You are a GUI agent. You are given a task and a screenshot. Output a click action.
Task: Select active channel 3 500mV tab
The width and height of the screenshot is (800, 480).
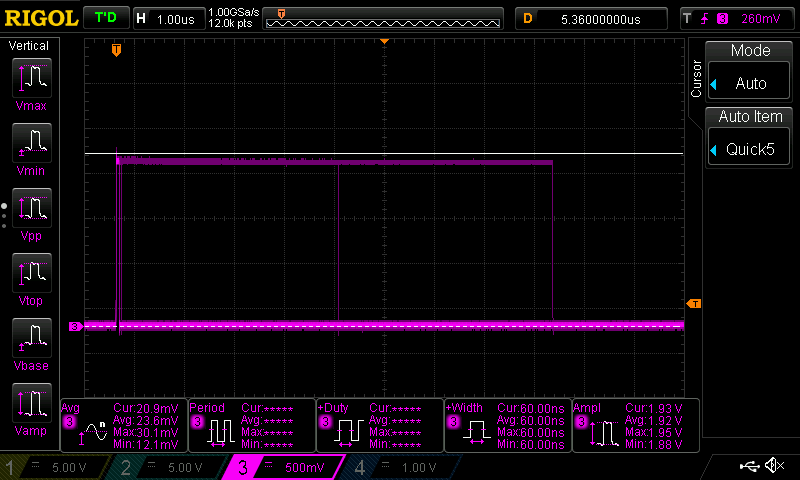(285, 467)
